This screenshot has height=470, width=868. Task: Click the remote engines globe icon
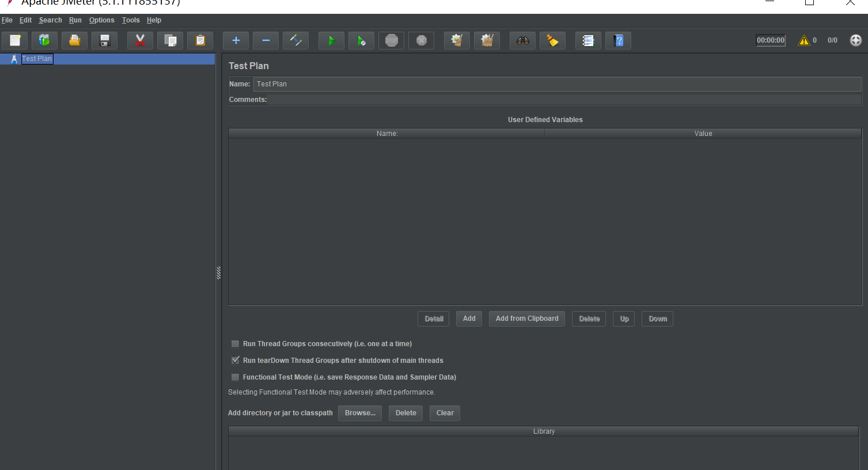coord(856,40)
